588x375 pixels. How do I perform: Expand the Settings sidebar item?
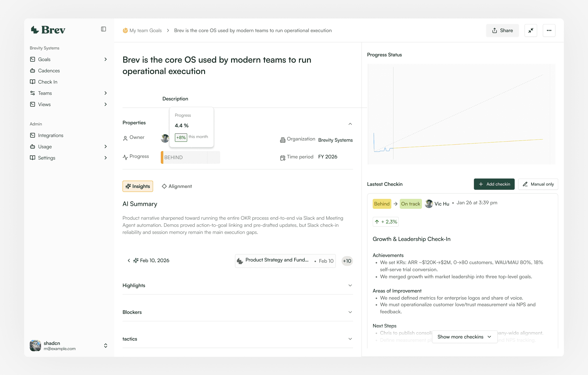105,158
